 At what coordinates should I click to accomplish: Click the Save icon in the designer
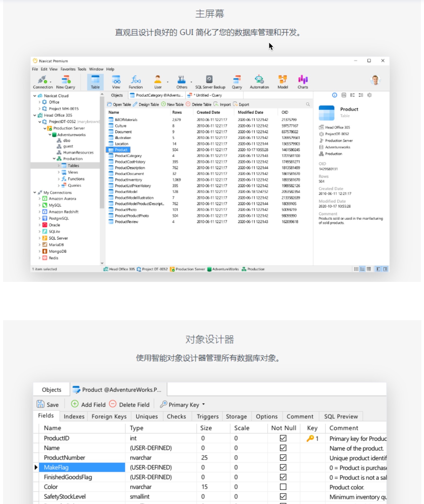coord(40,404)
